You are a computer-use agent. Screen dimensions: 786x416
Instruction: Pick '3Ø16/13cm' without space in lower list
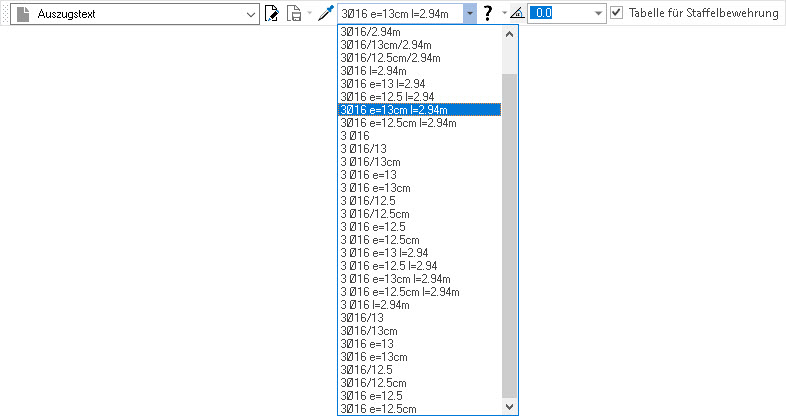[420, 331]
